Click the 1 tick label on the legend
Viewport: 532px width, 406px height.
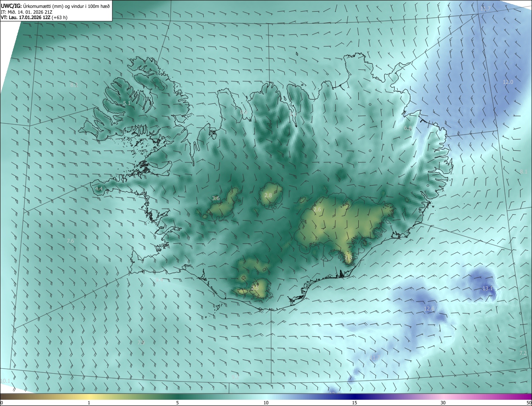pos(89,403)
